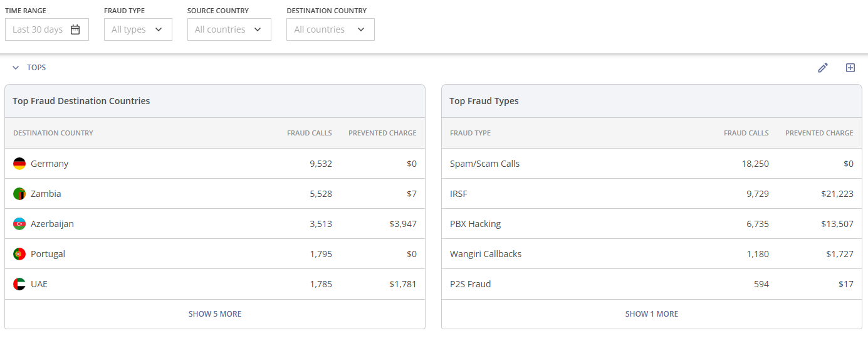Open the Source Country dropdown

(x=229, y=29)
